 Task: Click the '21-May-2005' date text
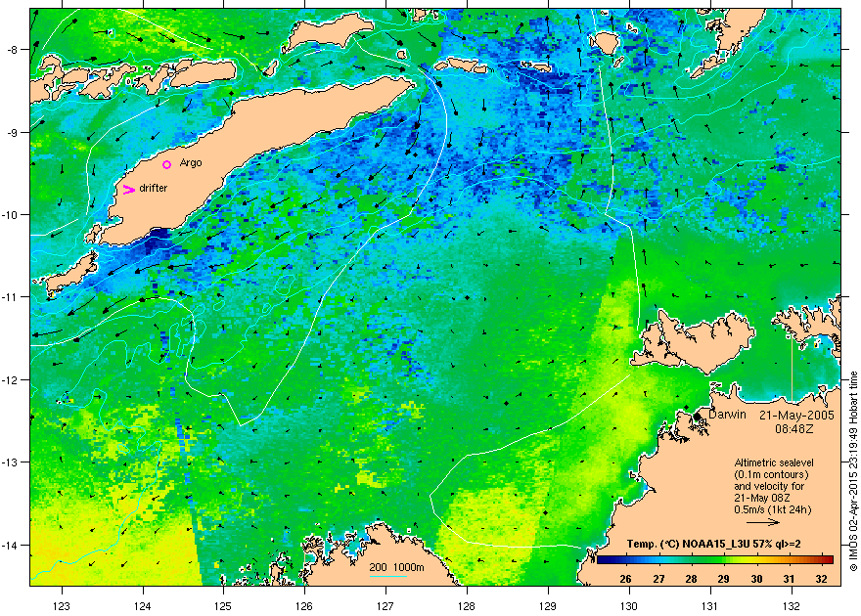tap(796, 416)
